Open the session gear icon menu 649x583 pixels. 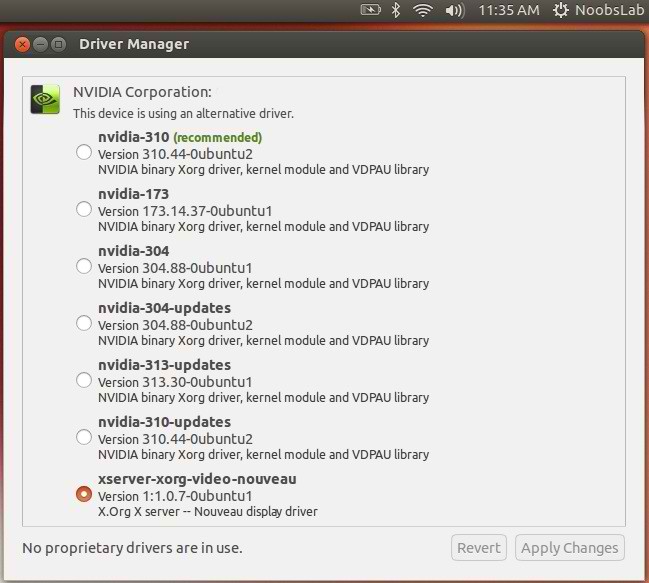560,10
